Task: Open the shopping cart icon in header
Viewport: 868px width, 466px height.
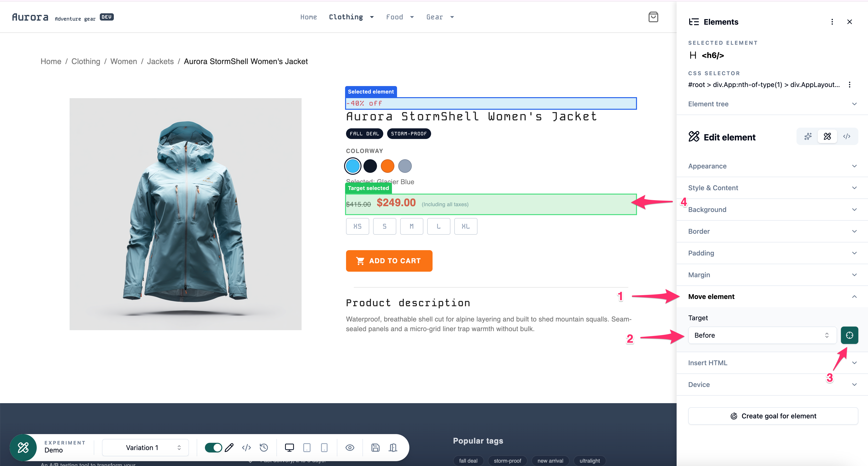Action: pos(653,17)
